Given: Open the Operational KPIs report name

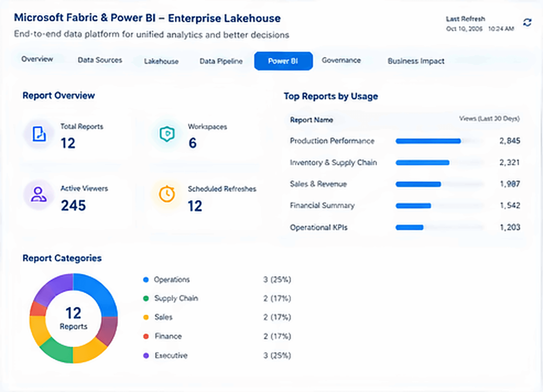Looking at the screenshot, I should pyautogui.click(x=319, y=227).
